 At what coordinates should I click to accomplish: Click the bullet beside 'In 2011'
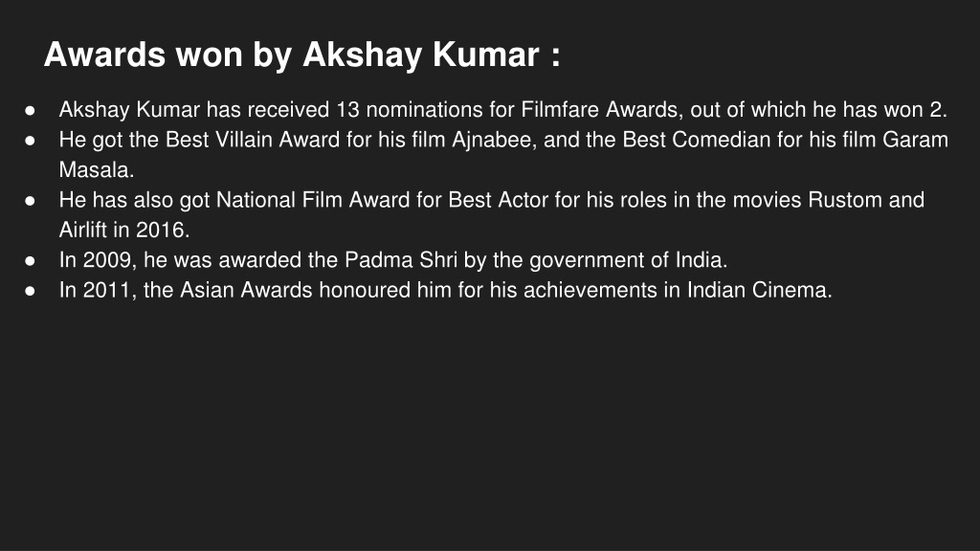(30, 291)
